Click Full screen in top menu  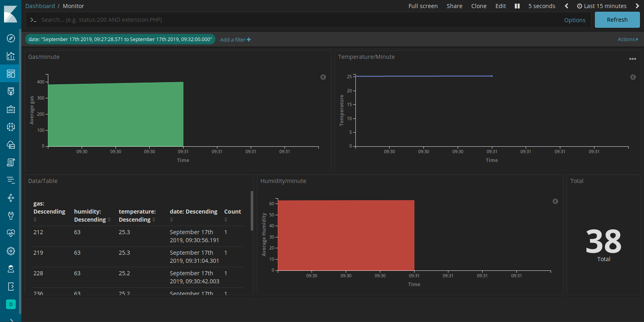tap(423, 6)
